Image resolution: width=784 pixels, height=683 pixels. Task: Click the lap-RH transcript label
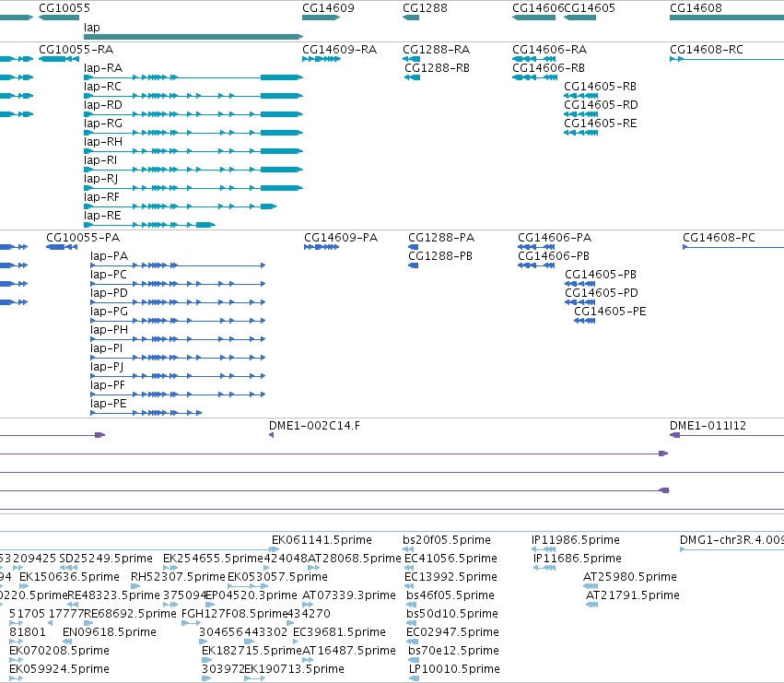pyautogui.click(x=103, y=142)
